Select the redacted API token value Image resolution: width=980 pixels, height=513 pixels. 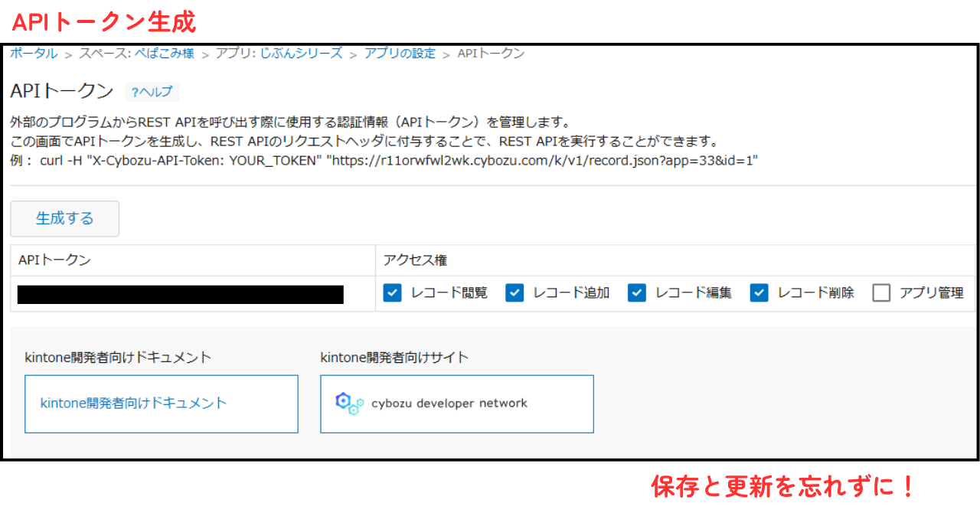[181, 294]
